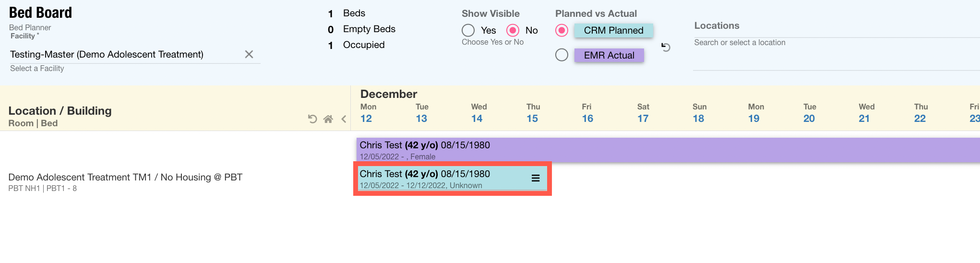Choose the CRM Planned radio button

coord(562,31)
